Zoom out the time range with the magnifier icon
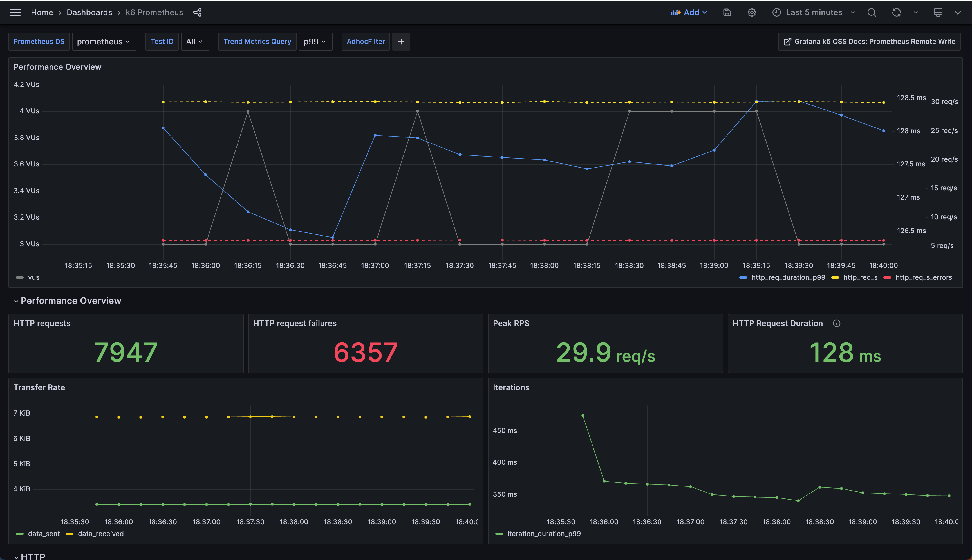The height and width of the screenshot is (560, 972). (872, 12)
